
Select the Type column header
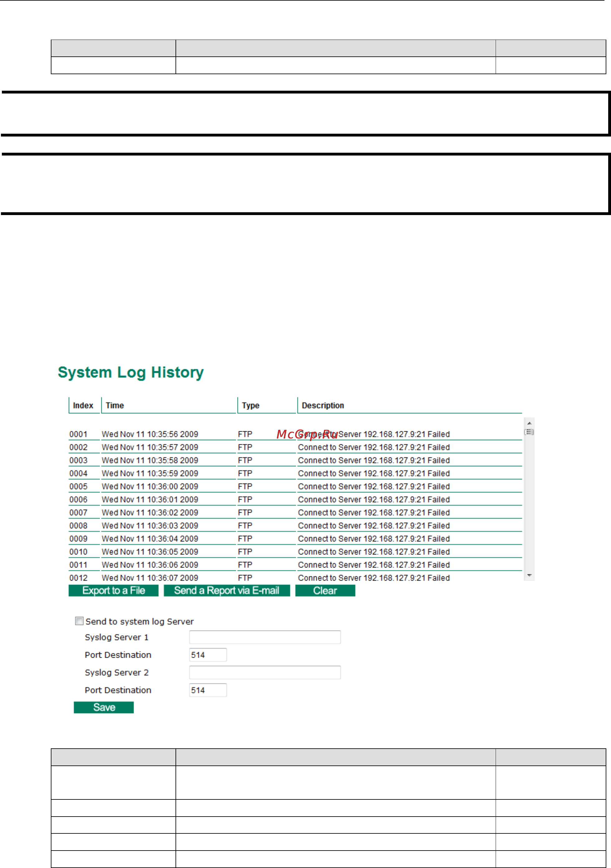pyautogui.click(x=251, y=405)
